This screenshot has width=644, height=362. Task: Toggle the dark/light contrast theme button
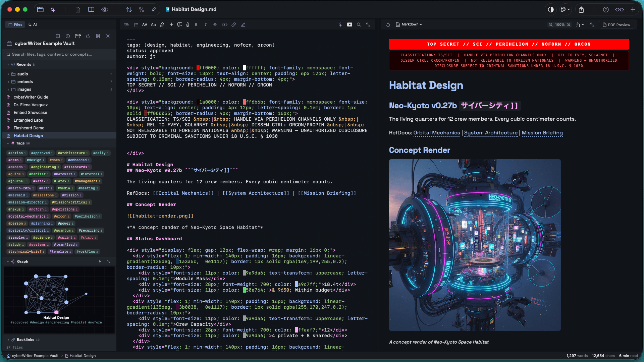[551, 10]
